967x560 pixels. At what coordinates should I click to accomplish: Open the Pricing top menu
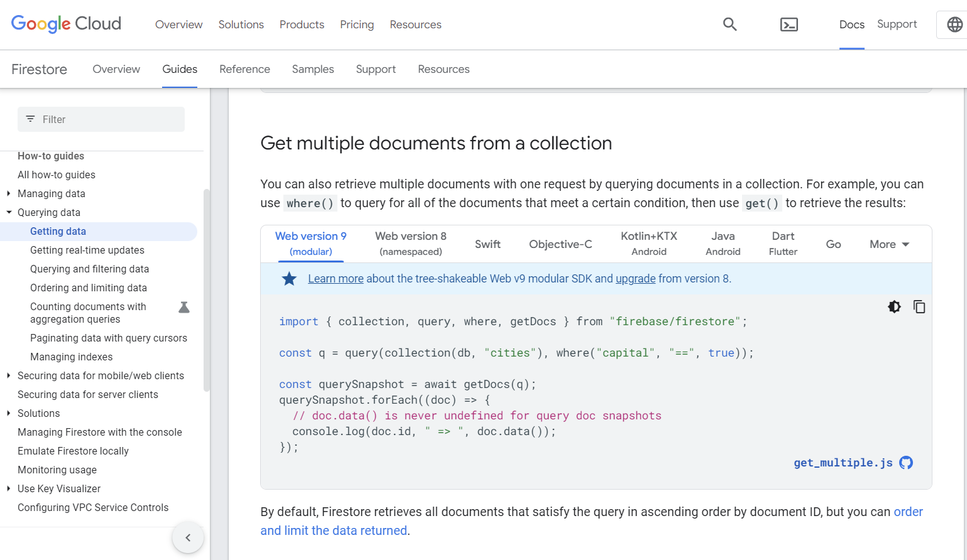357,24
